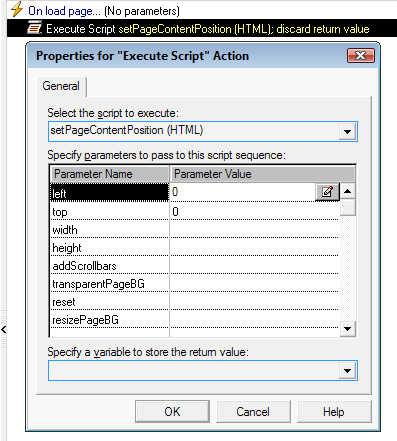Screen dimensions: 397x441
Task: Click the value cell for height
Action: coord(255,247)
